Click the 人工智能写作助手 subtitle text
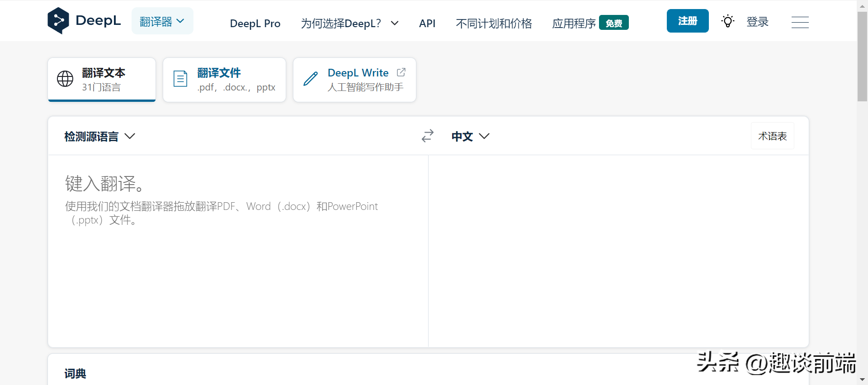Viewport: 868px width, 385px height. point(365,87)
